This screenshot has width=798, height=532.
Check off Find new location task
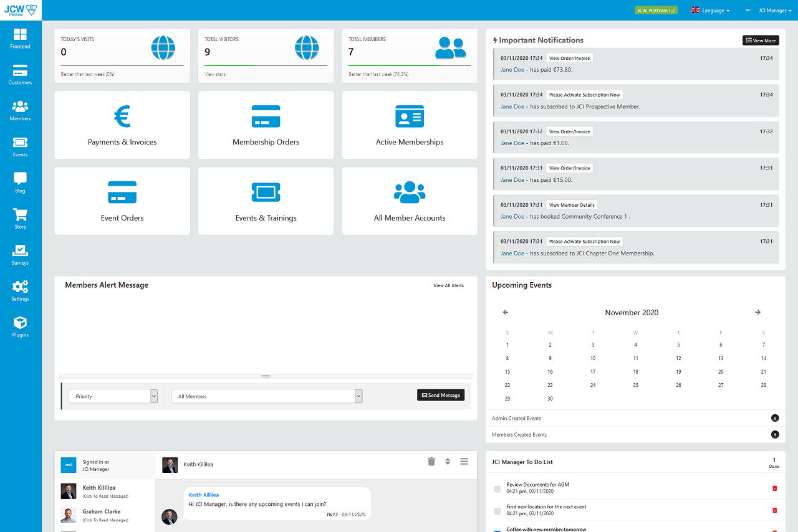(497, 511)
